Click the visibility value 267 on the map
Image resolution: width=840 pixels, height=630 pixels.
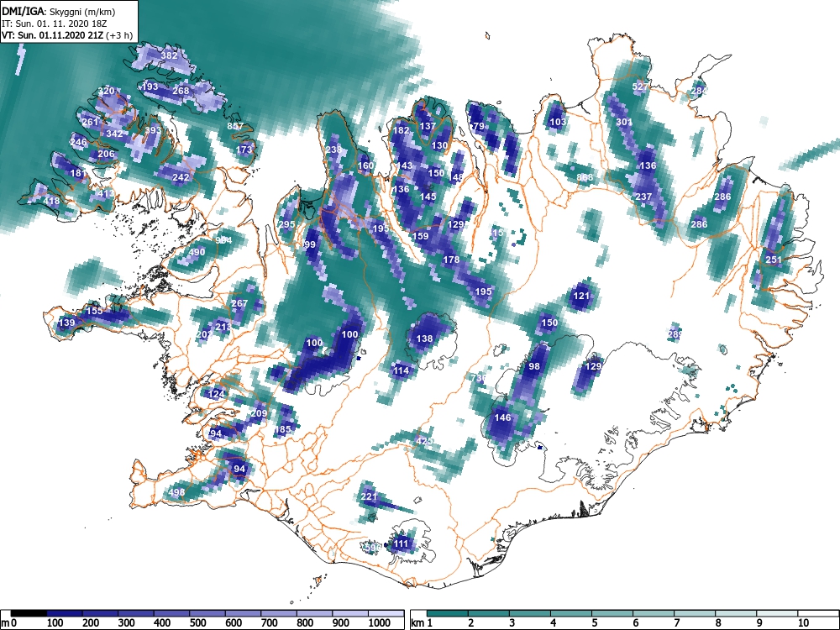tap(239, 303)
